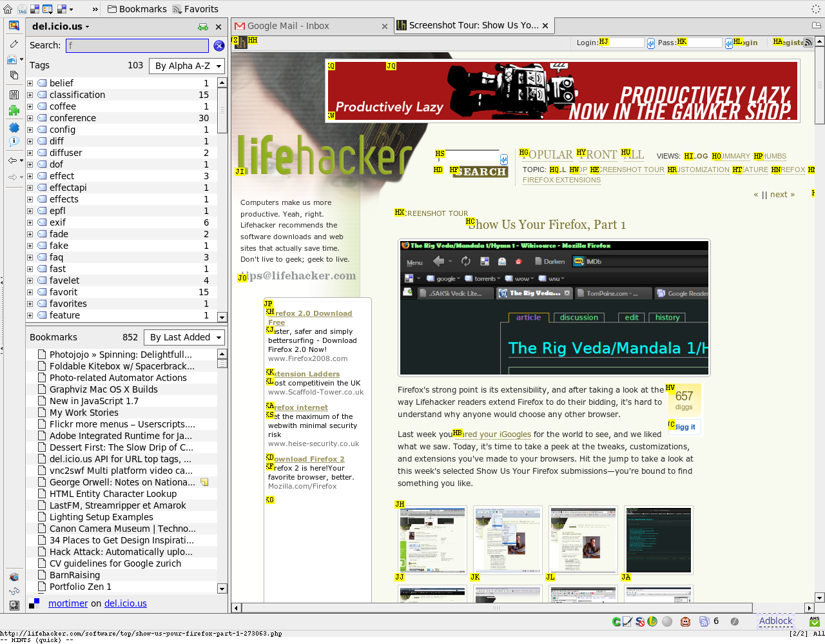Screen dimensions: 825x644
Task: Open the "Show Us Your Firefox, Part 1" headline
Action: pos(547,225)
